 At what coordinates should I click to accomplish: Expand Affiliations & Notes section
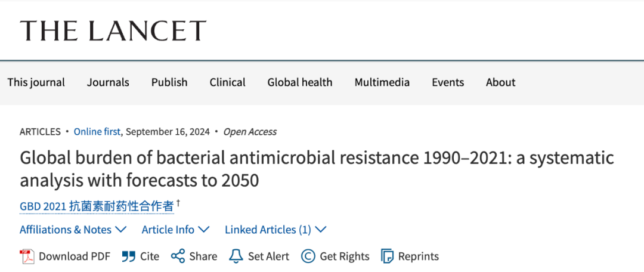coord(73,230)
